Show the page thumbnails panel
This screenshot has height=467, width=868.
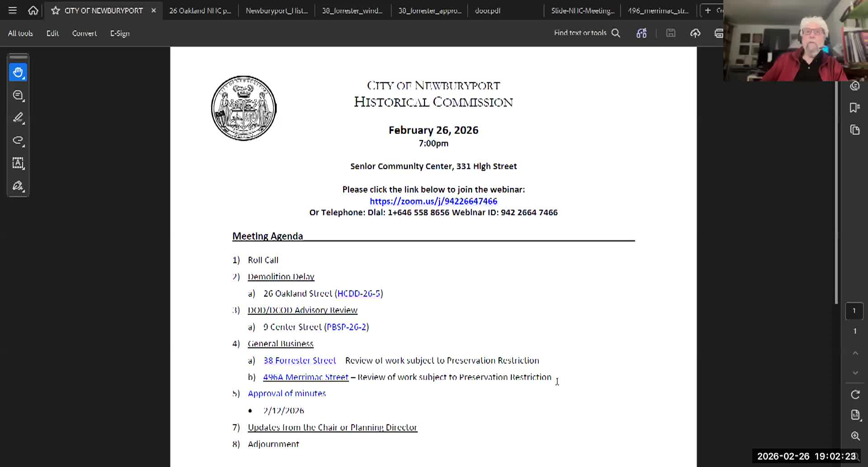855,130
